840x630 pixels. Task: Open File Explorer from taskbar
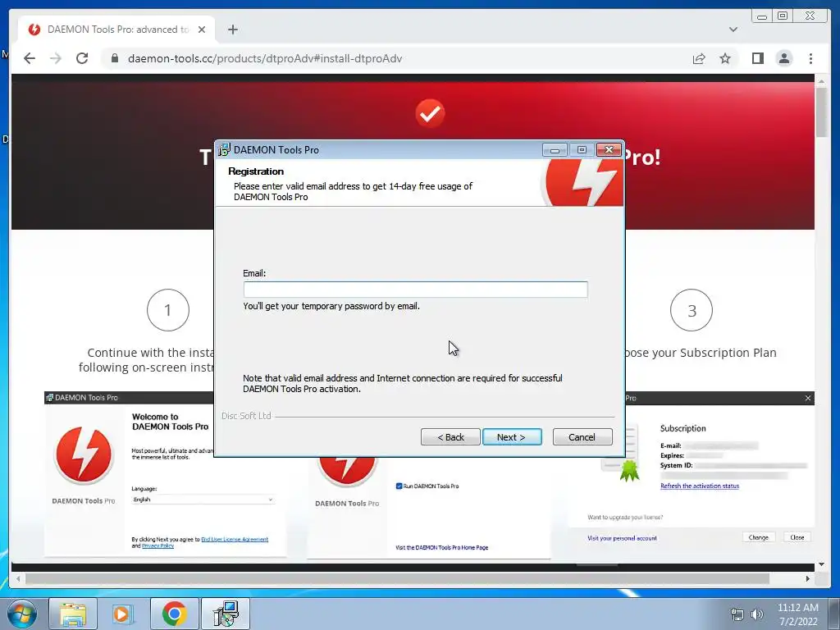73,614
